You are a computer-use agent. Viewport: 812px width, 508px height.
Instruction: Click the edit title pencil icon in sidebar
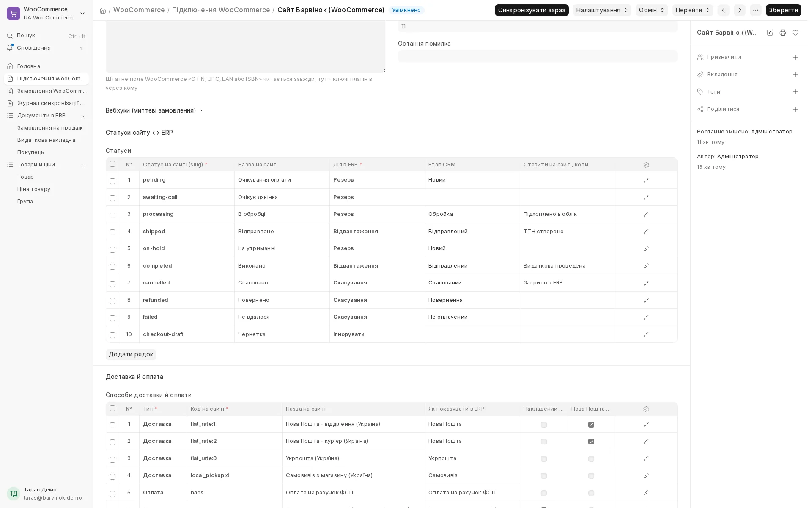click(770, 33)
